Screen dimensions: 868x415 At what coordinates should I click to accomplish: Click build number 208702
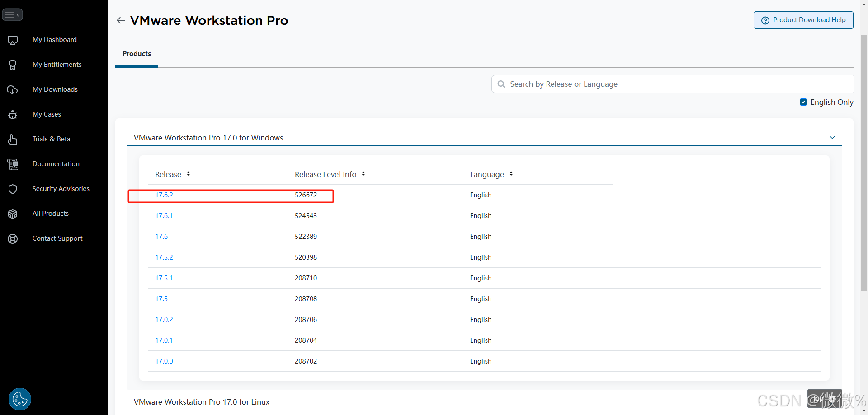click(x=306, y=361)
